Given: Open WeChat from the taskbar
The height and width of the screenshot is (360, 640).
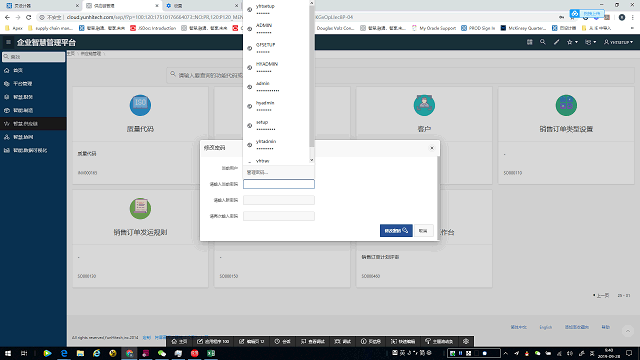Looking at the screenshot, I should pyautogui.click(x=162, y=353).
